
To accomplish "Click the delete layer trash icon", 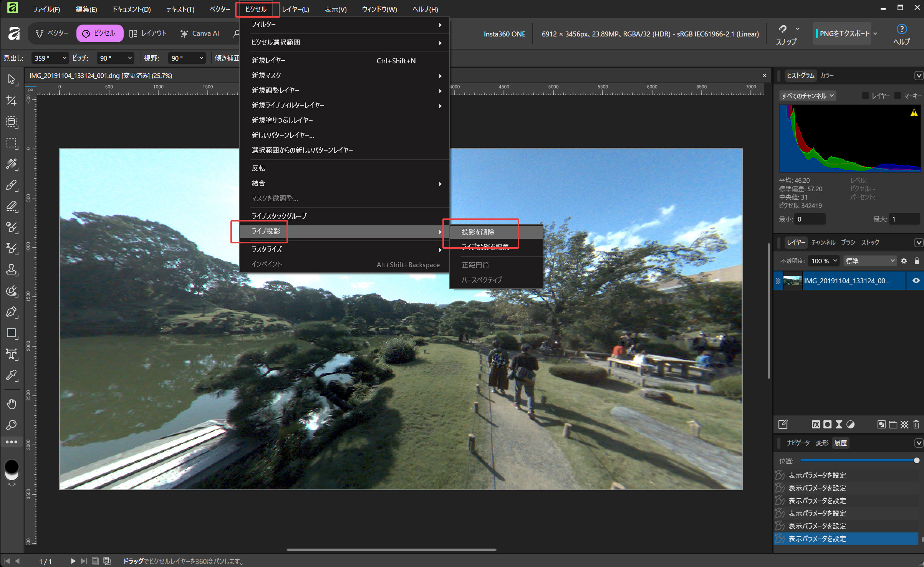I will 916,424.
